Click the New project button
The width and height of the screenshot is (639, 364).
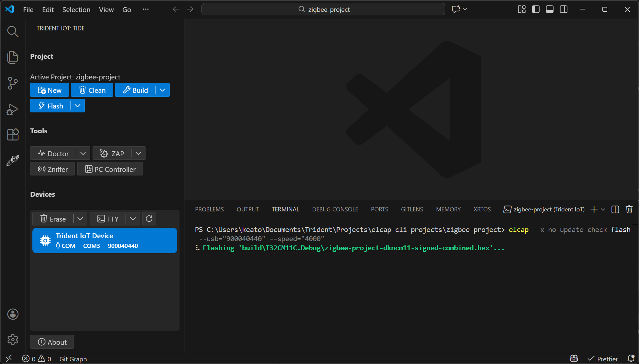point(49,90)
